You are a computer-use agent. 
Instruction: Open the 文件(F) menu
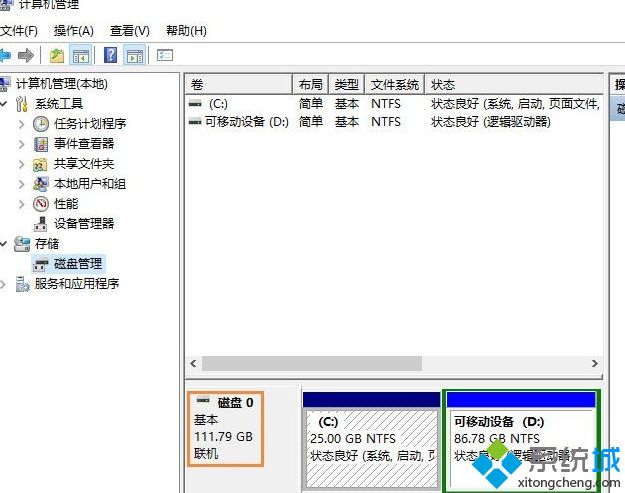tap(19, 31)
